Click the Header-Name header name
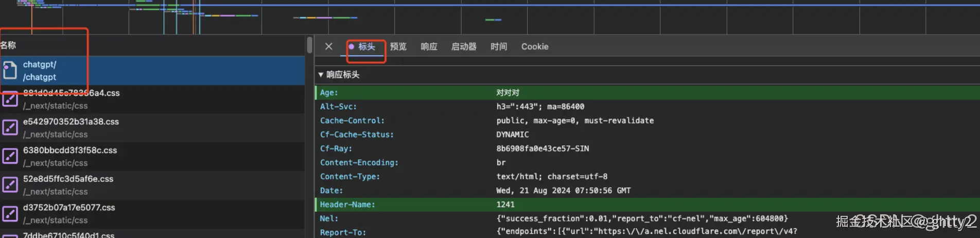This screenshot has width=980, height=238. [x=347, y=205]
